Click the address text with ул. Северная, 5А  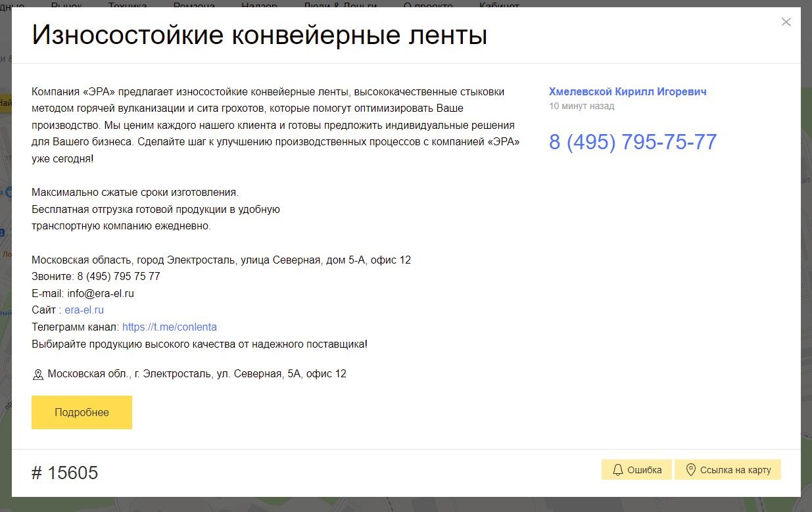tap(197, 374)
